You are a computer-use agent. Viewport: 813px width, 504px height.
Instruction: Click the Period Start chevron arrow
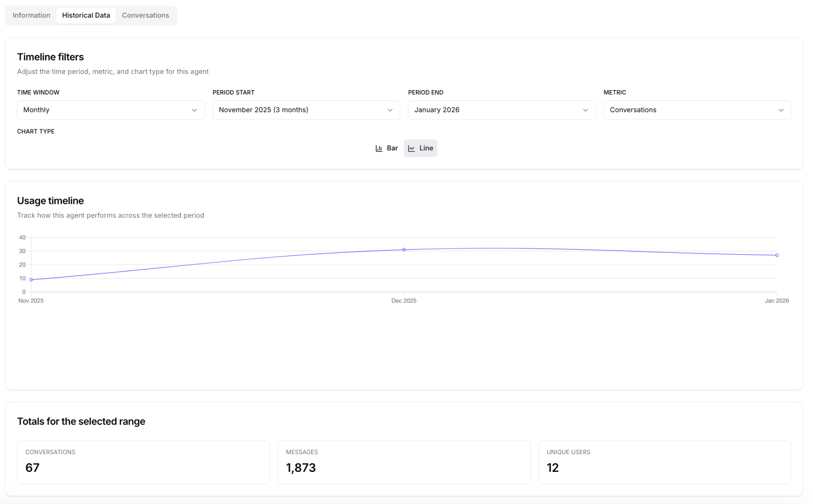click(x=390, y=110)
